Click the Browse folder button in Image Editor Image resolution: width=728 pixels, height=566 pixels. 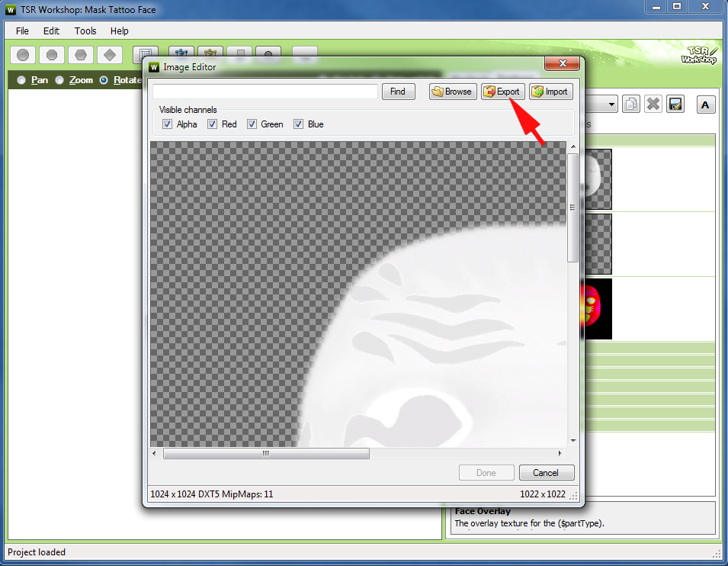tap(453, 92)
